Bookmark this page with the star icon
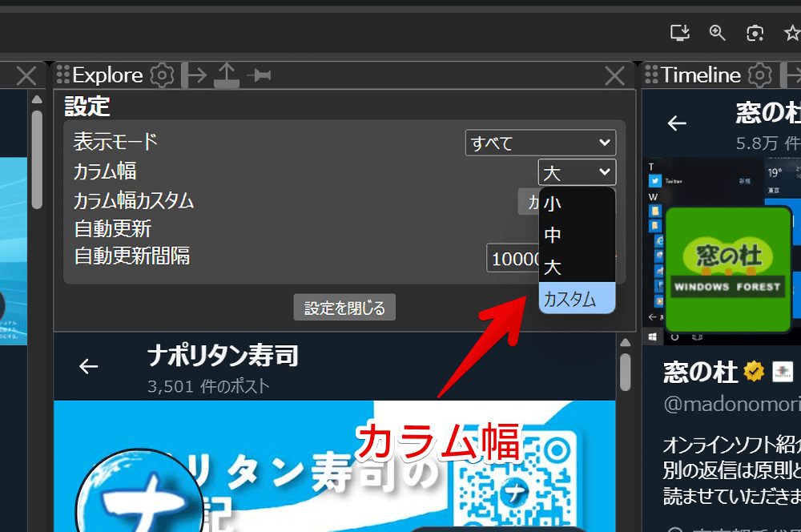 (792, 33)
